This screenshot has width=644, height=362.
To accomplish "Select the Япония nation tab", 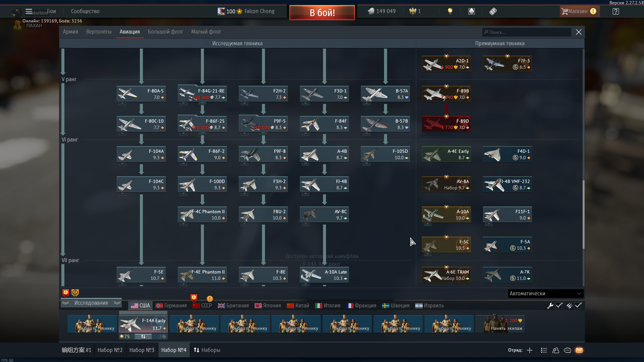I will [x=268, y=305].
